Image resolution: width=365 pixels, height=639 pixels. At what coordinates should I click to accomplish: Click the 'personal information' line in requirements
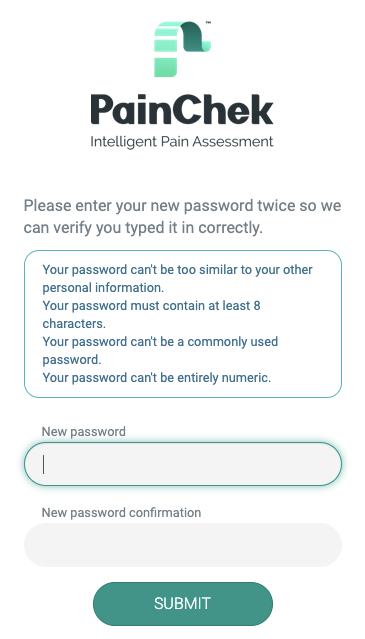[x=103, y=288]
